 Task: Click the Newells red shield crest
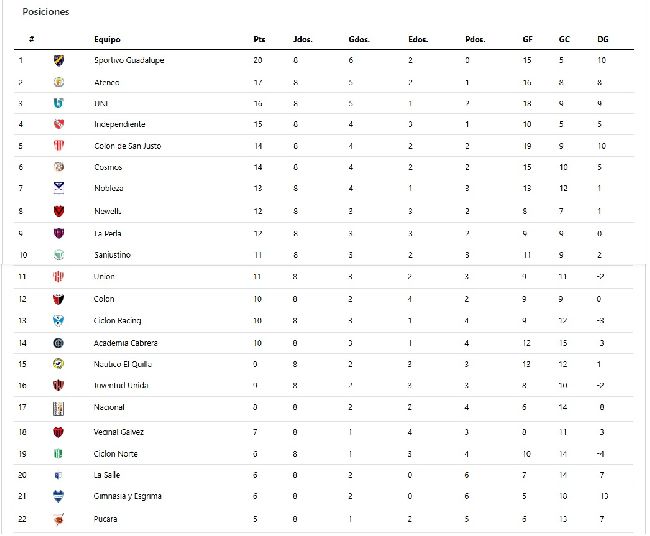click(59, 211)
